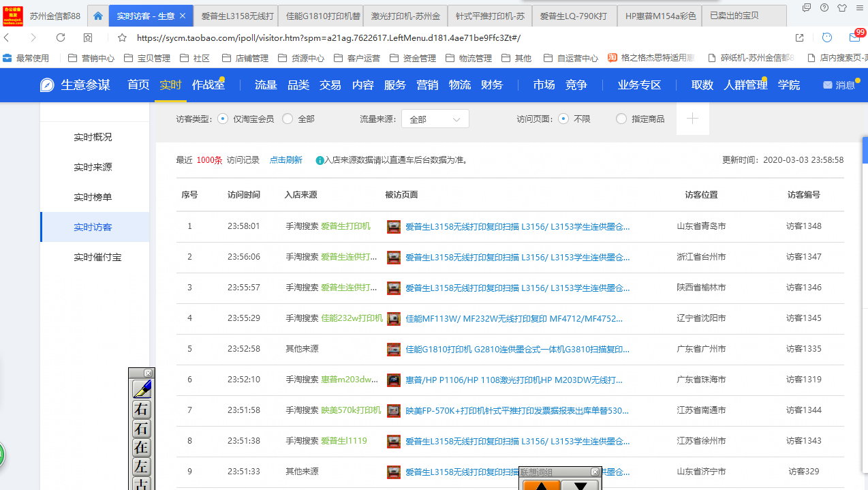
Task: Open 佳能MF113W/ MF232W product link
Action: point(514,318)
